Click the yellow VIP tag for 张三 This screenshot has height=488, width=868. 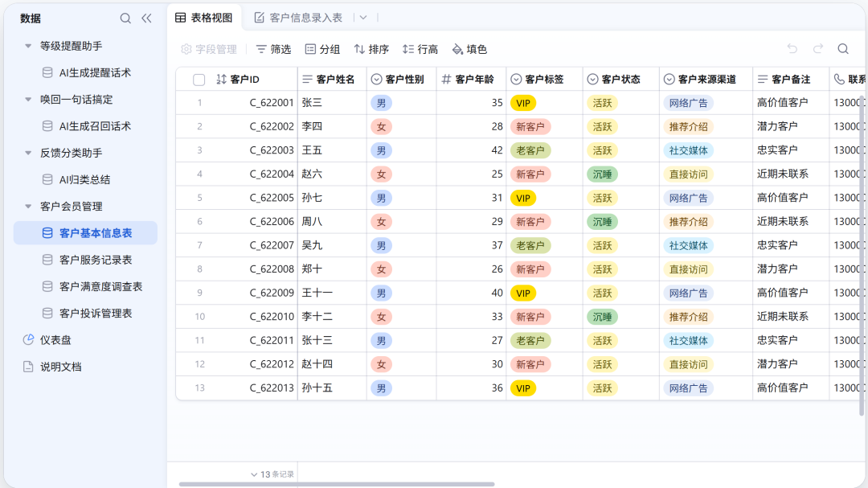523,103
